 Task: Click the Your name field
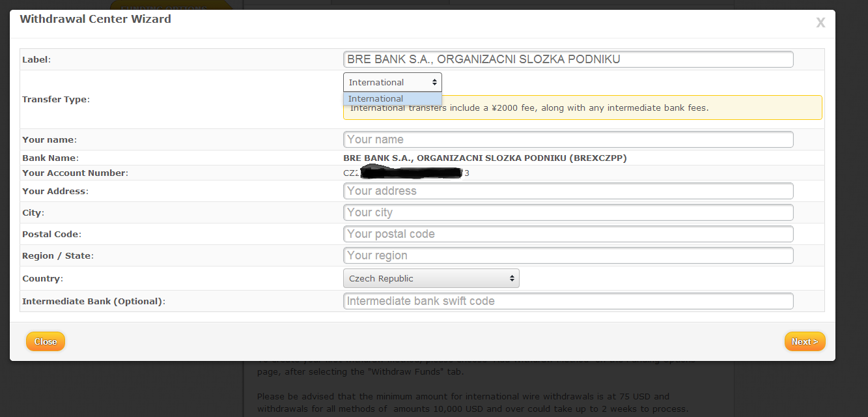pos(568,139)
